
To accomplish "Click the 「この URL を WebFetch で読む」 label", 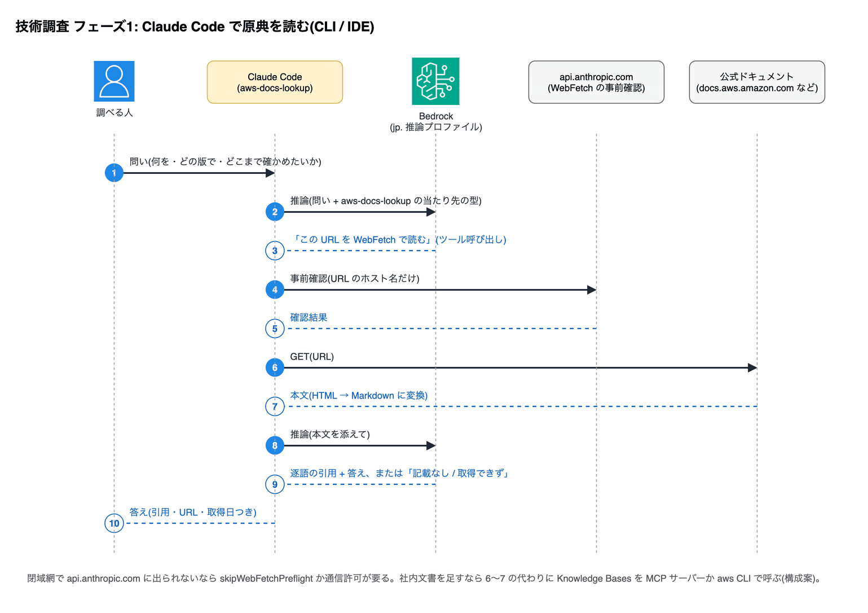I will tap(398, 239).
